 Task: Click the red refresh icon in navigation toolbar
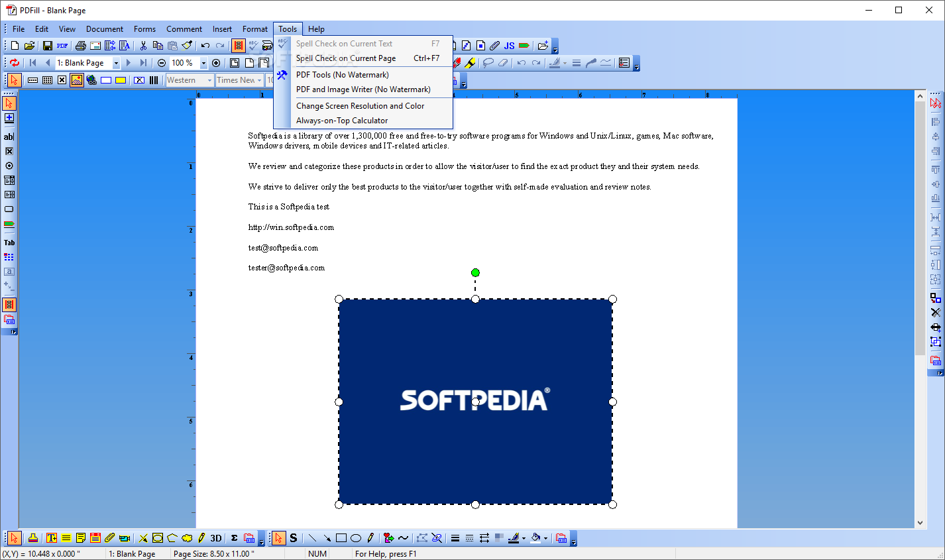click(x=15, y=63)
